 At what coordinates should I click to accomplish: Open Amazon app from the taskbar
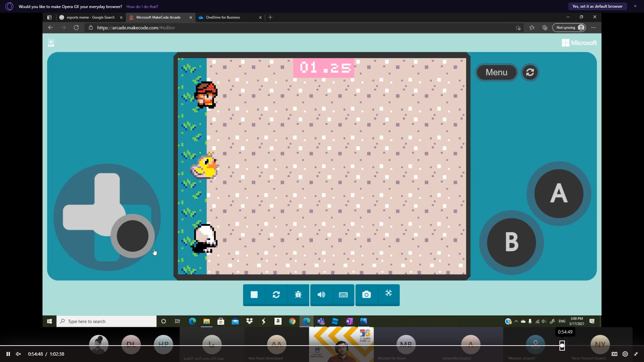click(278, 321)
